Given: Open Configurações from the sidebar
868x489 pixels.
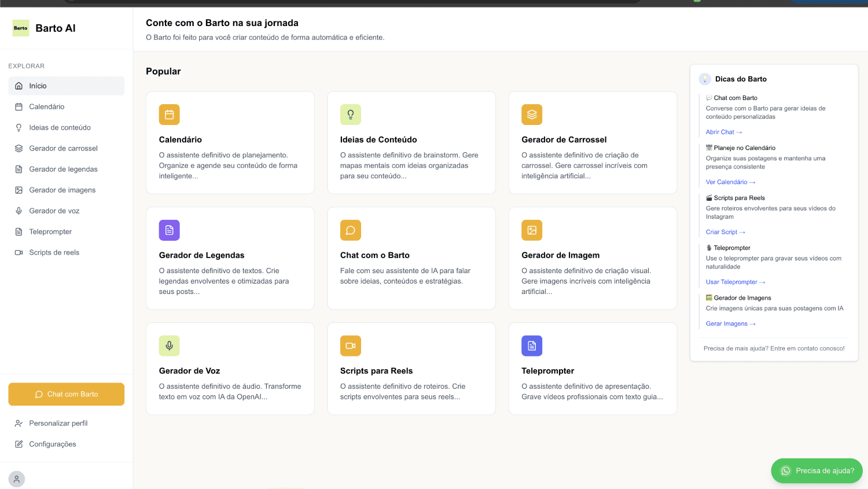Looking at the screenshot, I should pyautogui.click(x=52, y=444).
